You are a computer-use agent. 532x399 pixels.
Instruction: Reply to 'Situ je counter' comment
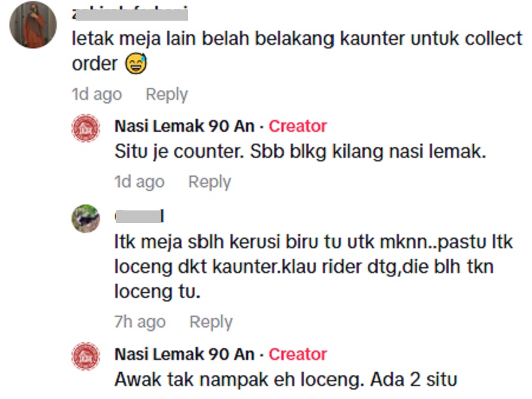click(210, 182)
